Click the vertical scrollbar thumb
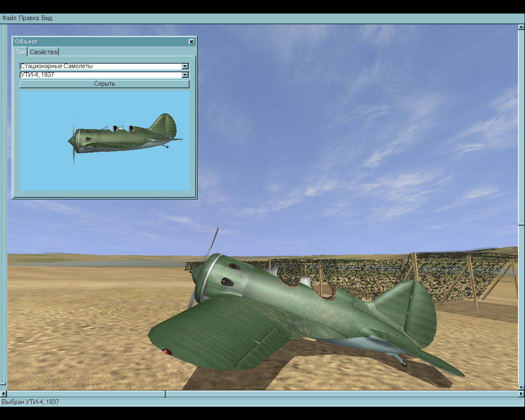The height and width of the screenshot is (420, 525). [521, 224]
